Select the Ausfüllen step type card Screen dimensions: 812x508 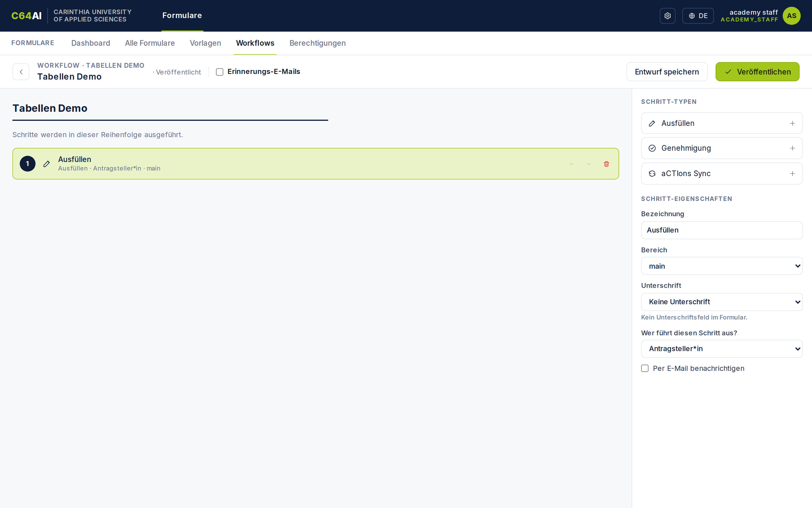click(x=722, y=123)
